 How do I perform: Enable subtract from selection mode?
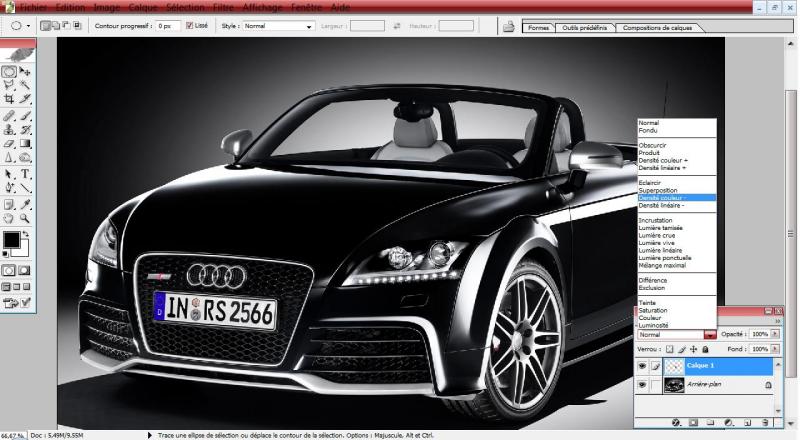point(66,26)
